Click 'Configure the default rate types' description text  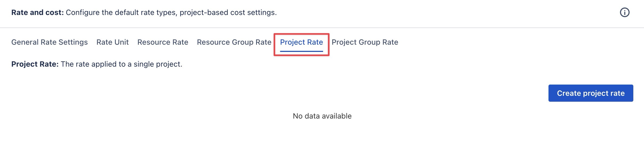point(171,13)
